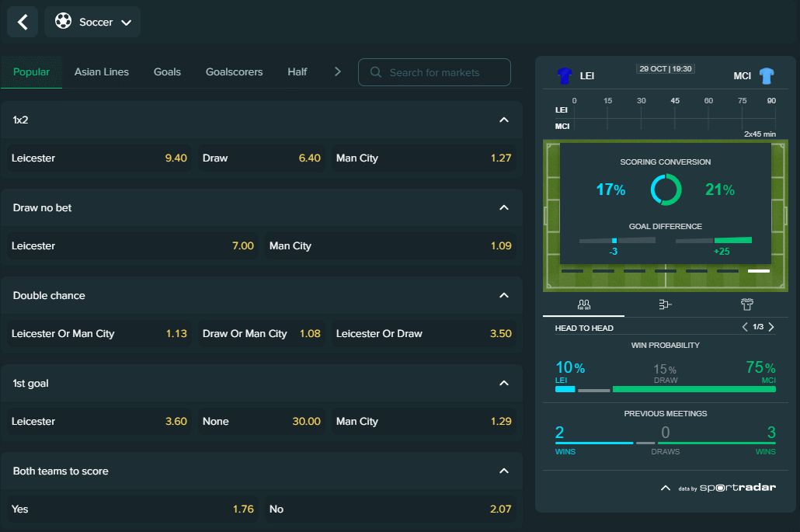Select Man City first goal at 1.29

423,421
